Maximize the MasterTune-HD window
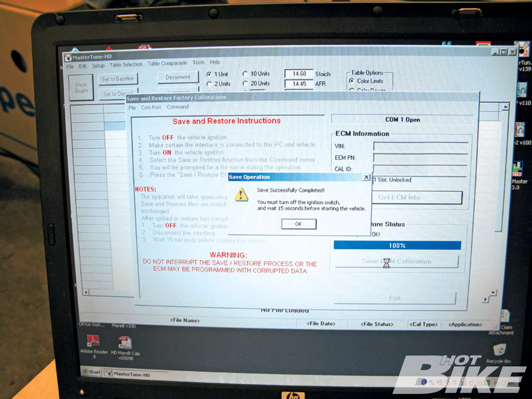This screenshot has width=532, height=399. [503, 52]
